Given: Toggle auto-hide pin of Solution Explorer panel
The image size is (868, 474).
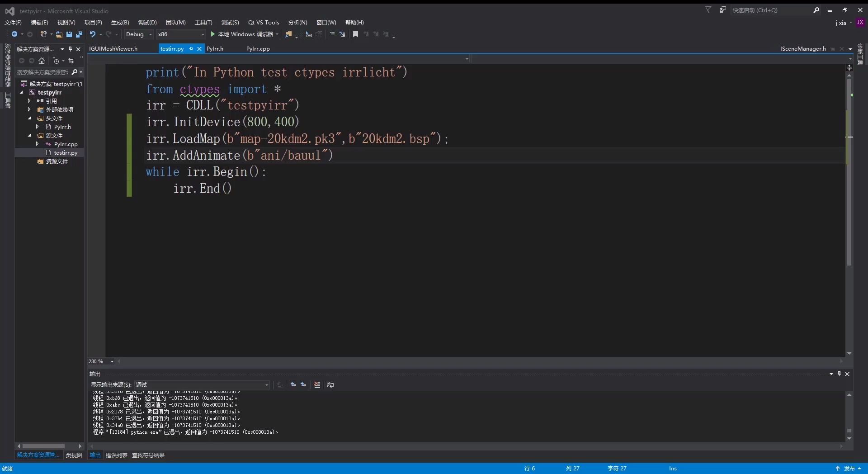Looking at the screenshot, I should coord(70,49).
